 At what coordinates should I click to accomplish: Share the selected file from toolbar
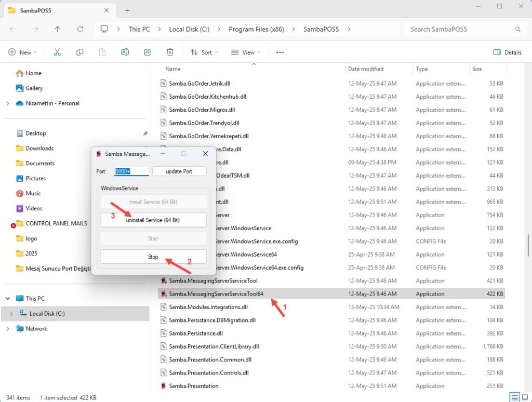(x=147, y=52)
